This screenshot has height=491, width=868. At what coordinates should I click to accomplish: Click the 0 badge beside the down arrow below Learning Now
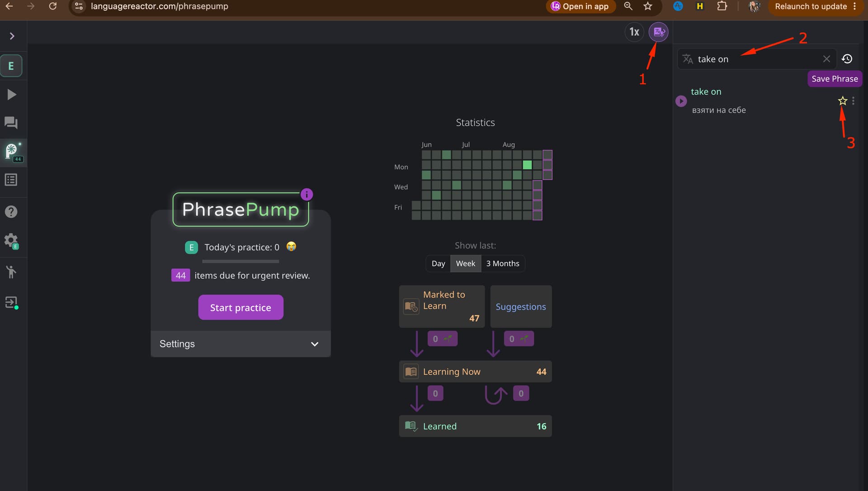[435, 393]
